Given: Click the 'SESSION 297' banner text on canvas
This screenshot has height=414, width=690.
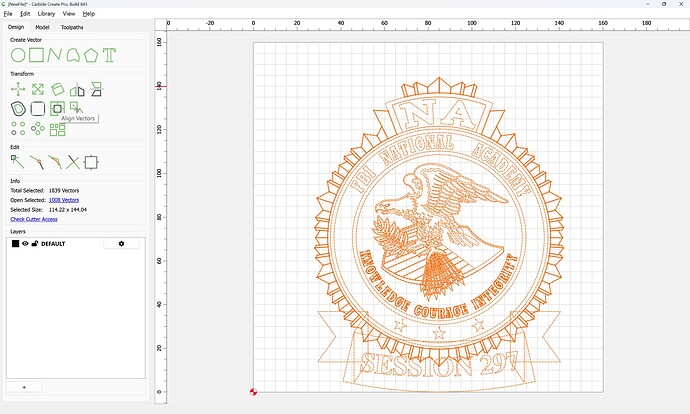Looking at the screenshot, I should [x=439, y=365].
